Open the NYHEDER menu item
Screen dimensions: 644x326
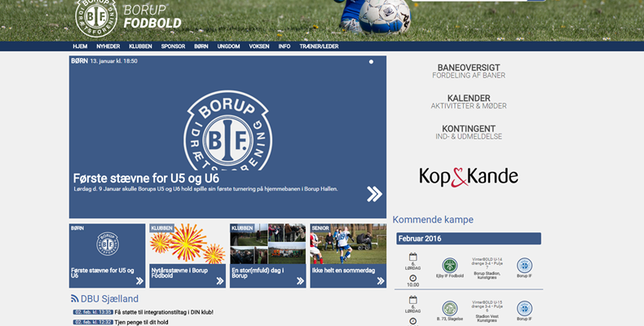(x=108, y=46)
